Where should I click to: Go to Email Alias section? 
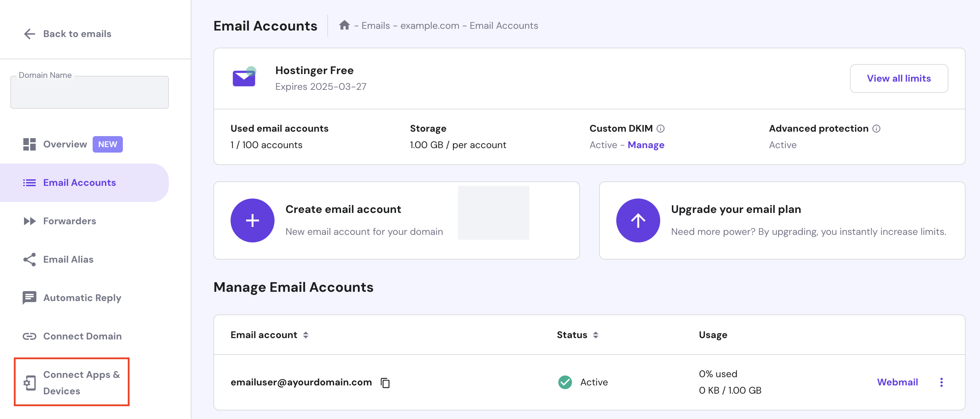(68, 260)
